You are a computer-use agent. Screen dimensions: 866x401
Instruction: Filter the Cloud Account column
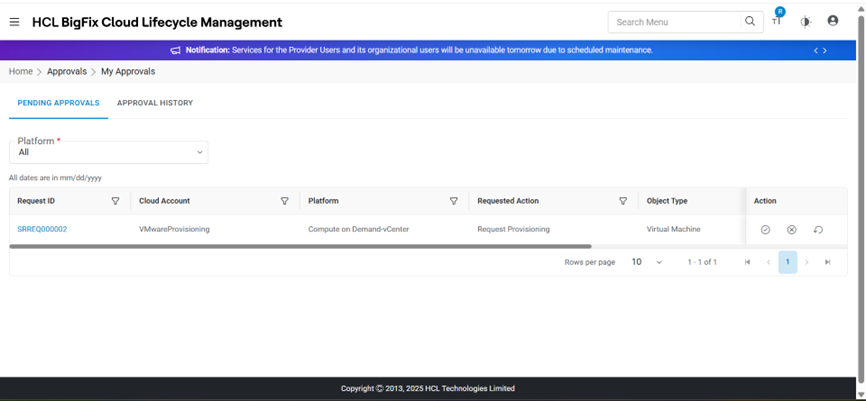pos(284,201)
